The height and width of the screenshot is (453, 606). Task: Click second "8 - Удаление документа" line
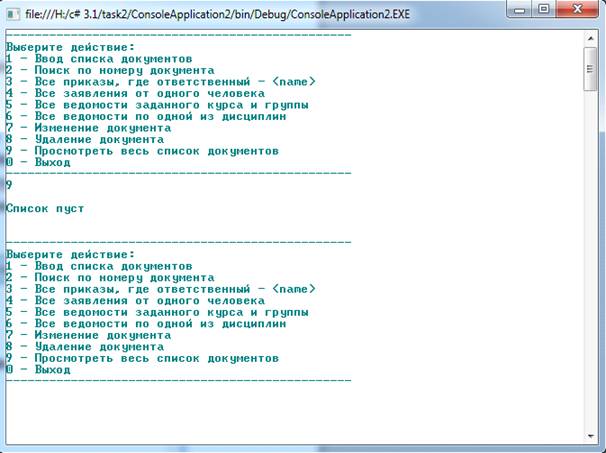85,347
